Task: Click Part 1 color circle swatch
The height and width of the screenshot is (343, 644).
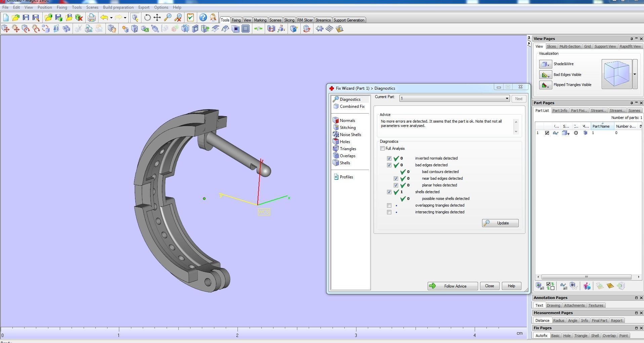Action: pos(576,133)
